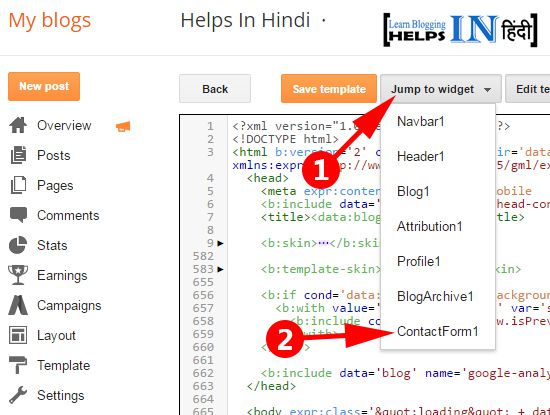
Task: Click the body expr:class code on line 665
Action: click(398, 410)
